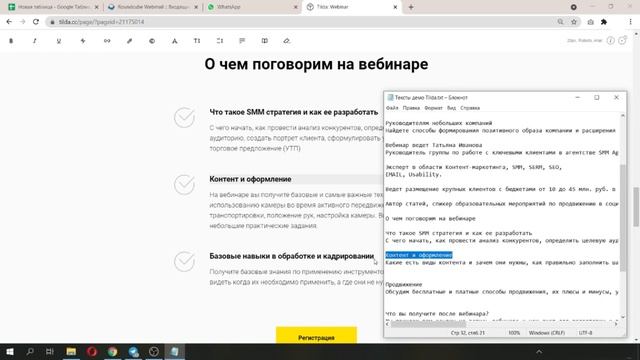This screenshot has width=640, height=360.
Task: Open Telegram from the taskbar
Action: click(133, 351)
